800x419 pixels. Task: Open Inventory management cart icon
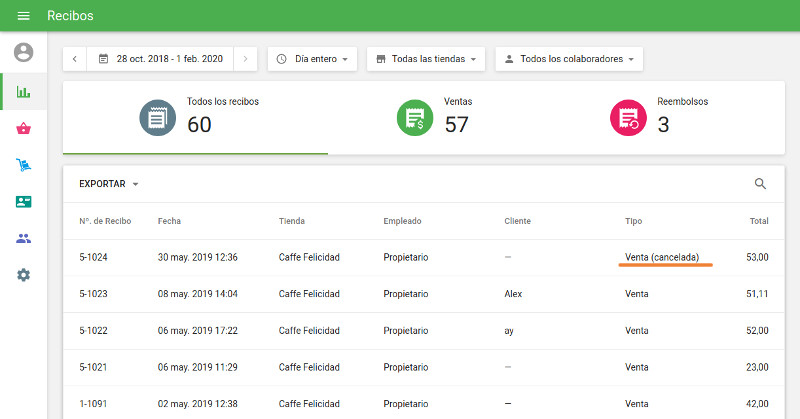coord(24,165)
